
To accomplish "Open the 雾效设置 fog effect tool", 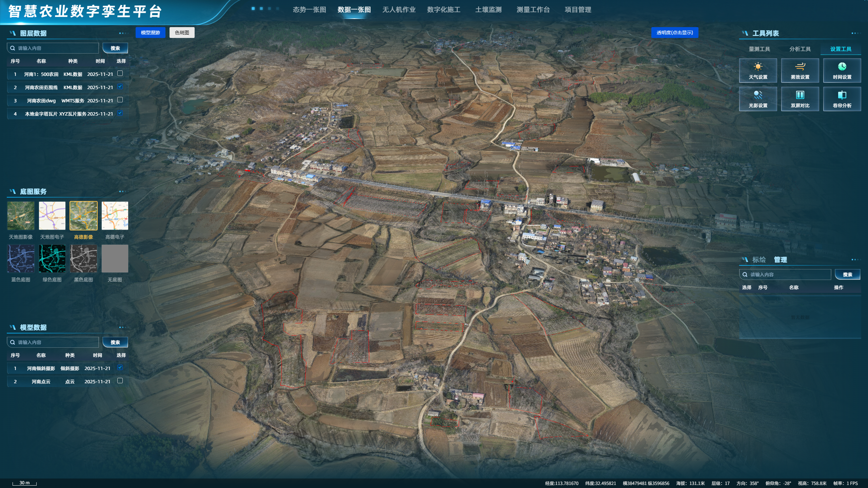I will tap(800, 70).
